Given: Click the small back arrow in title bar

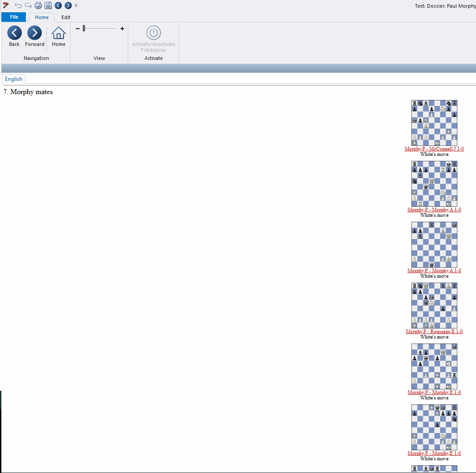Looking at the screenshot, I should 58,5.
